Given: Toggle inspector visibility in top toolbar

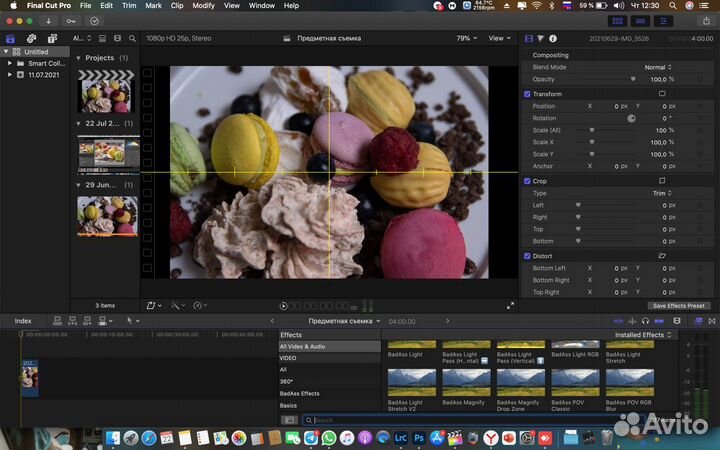Looking at the screenshot, I should pyautogui.click(x=663, y=21).
